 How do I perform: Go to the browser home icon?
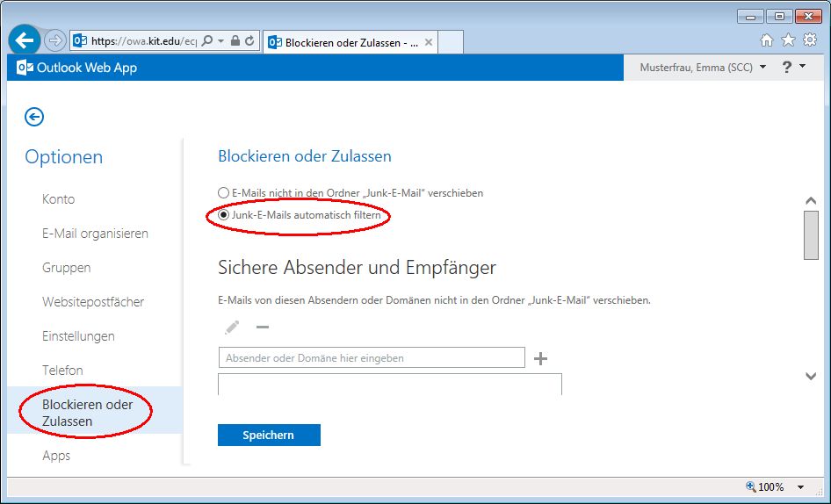coord(767,40)
